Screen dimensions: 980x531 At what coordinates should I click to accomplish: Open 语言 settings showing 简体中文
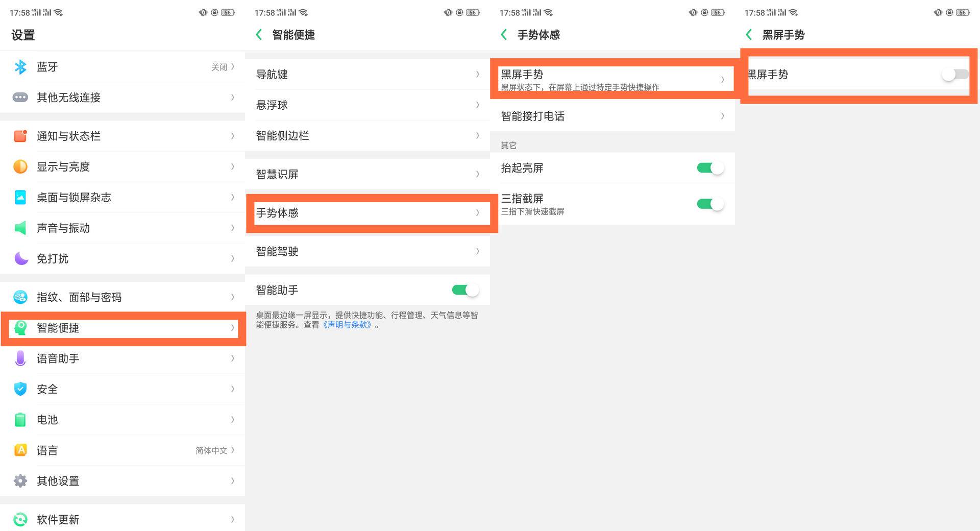point(122,450)
